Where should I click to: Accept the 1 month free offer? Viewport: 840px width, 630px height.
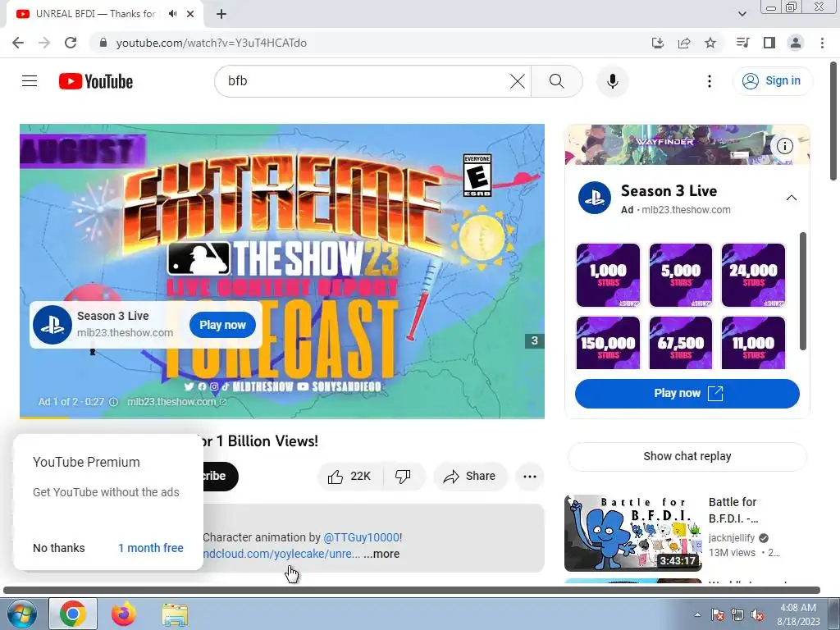pyautogui.click(x=151, y=548)
